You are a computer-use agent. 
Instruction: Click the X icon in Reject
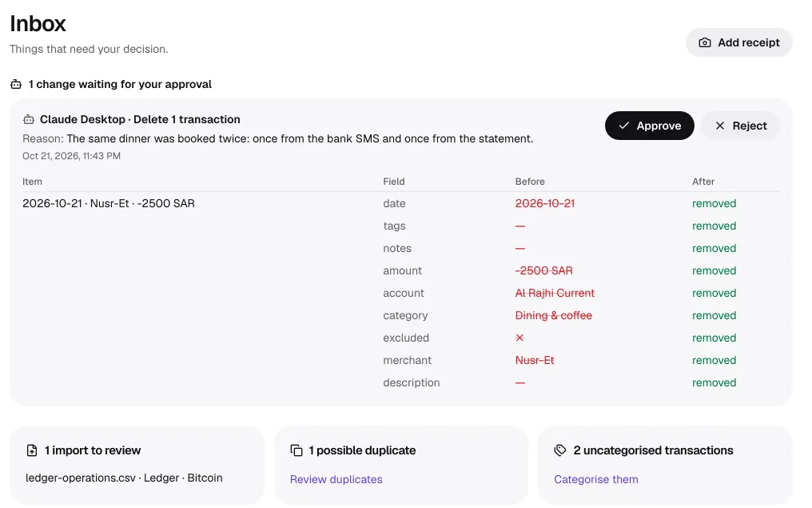[720, 126]
